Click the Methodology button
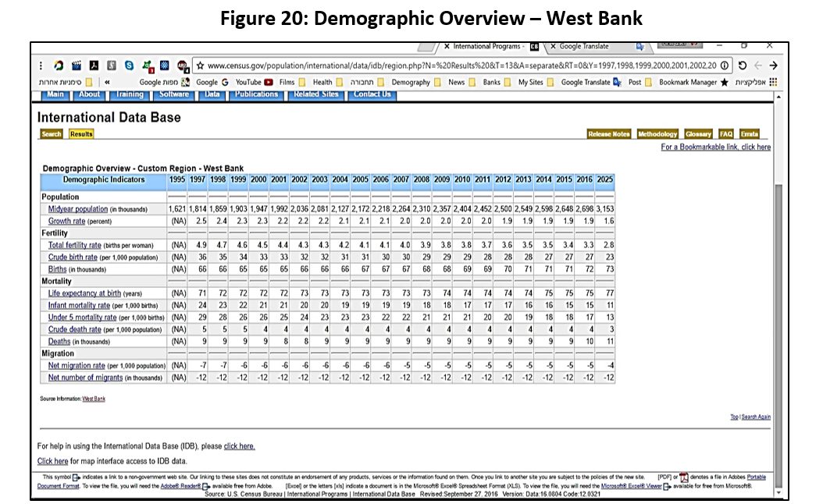 tap(657, 134)
